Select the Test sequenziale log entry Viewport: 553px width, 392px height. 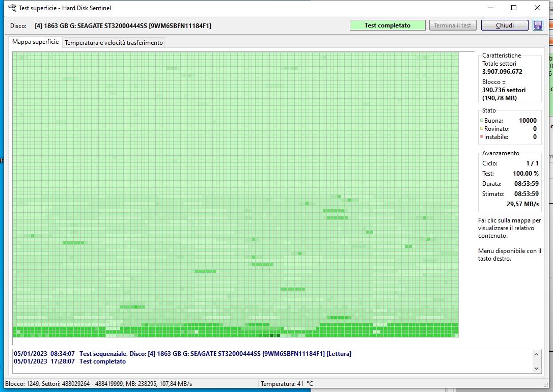pyautogui.click(x=182, y=354)
